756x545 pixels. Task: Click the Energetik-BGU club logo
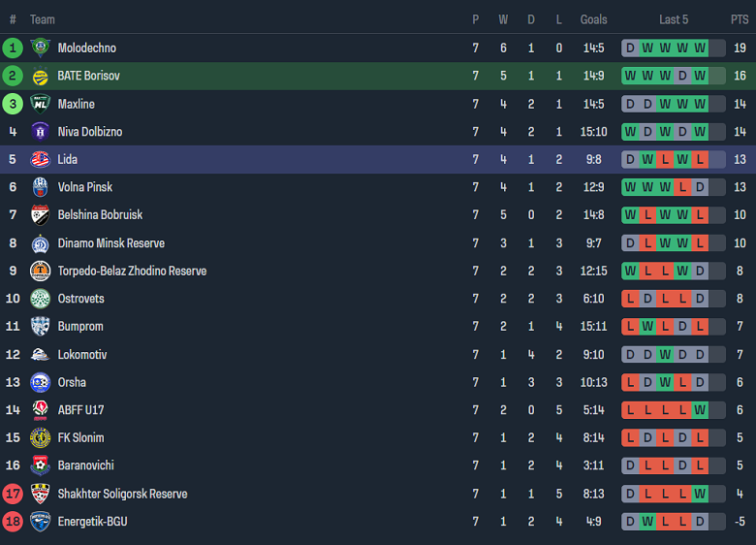point(40,522)
